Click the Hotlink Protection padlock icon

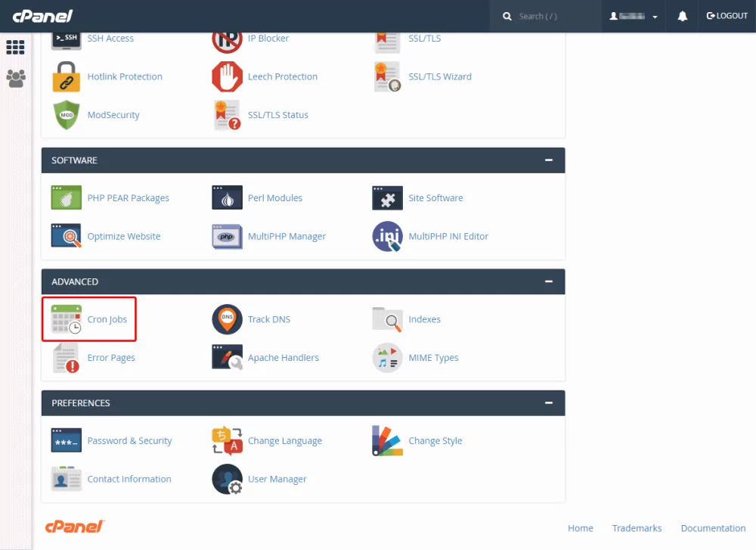point(66,76)
